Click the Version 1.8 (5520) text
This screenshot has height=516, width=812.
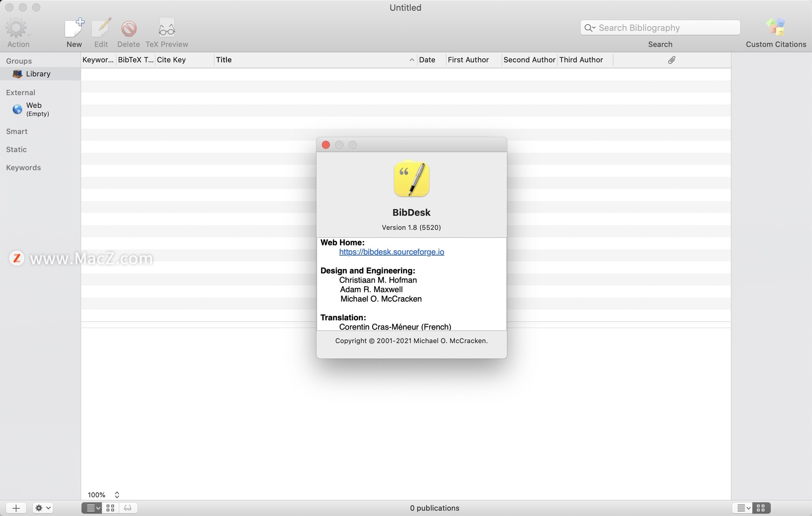coord(411,227)
